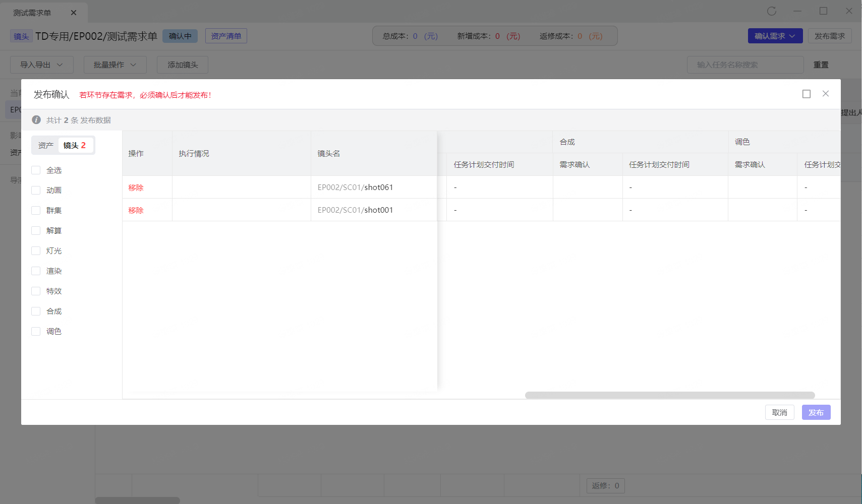Expand the 确认需求 dropdown
862x504 pixels.
[x=775, y=36]
